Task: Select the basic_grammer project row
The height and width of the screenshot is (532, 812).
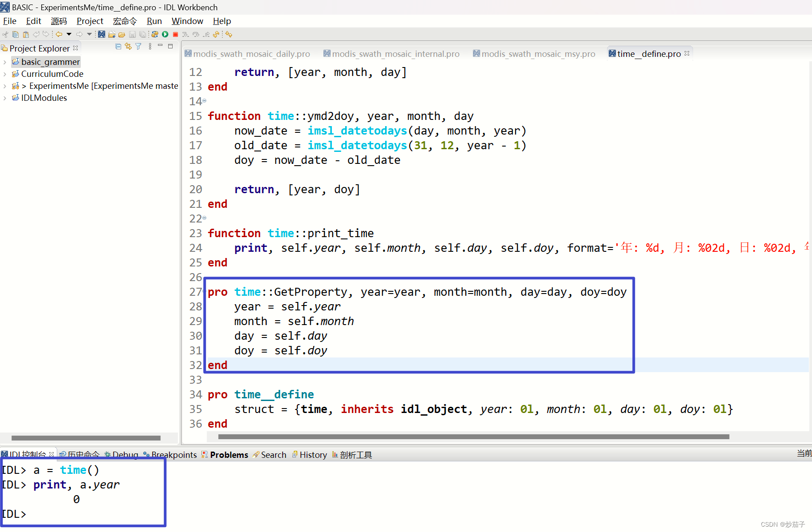Action: [x=46, y=62]
